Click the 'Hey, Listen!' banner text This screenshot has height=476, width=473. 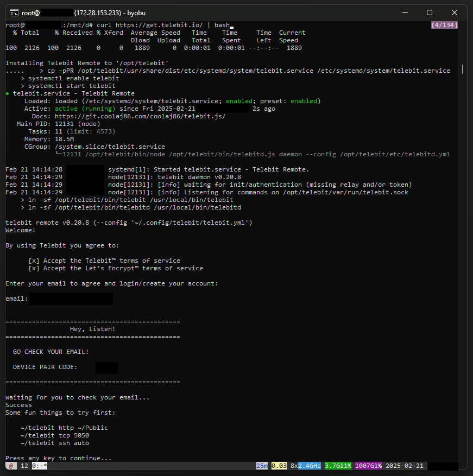coord(93,329)
